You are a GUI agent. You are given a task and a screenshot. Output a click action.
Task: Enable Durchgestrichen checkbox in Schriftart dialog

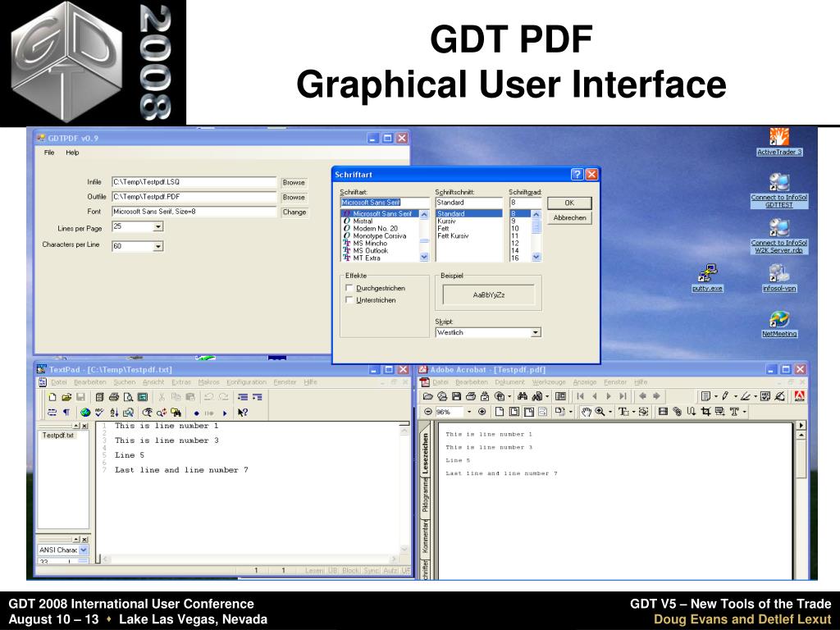[349, 288]
